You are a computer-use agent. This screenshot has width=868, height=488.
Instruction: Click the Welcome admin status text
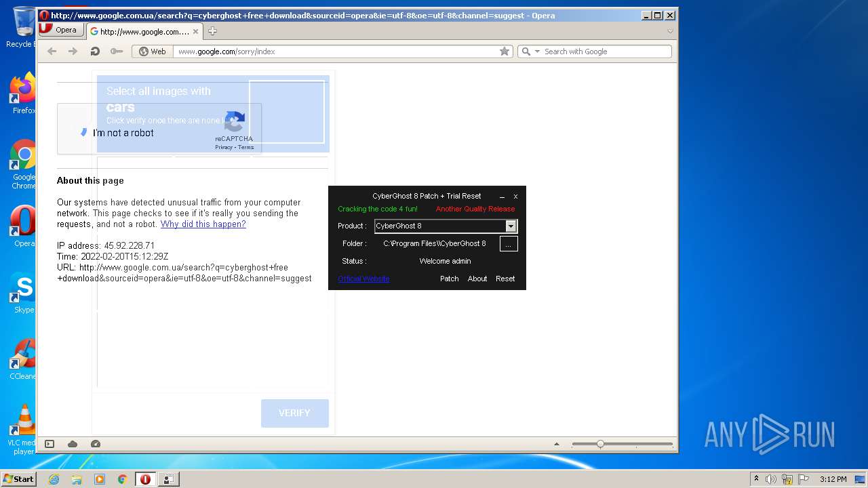click(x=445, y=261)
